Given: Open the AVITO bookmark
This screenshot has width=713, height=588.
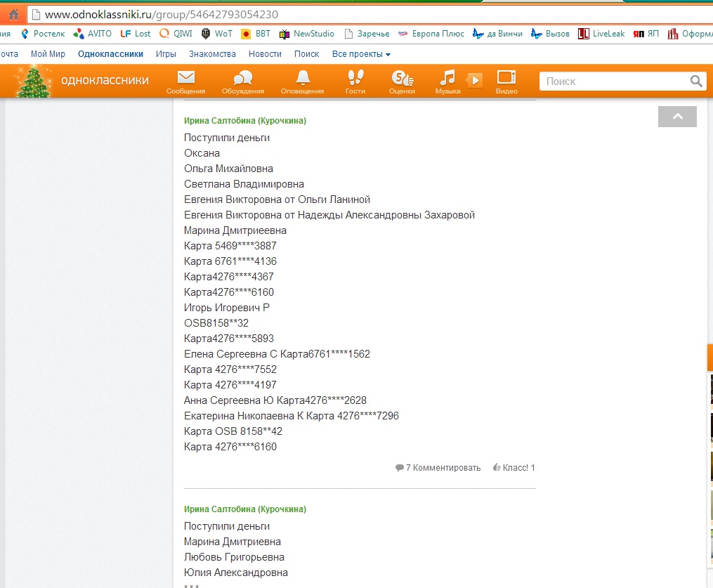Looking at the screenshot, I should pos(93,34).
